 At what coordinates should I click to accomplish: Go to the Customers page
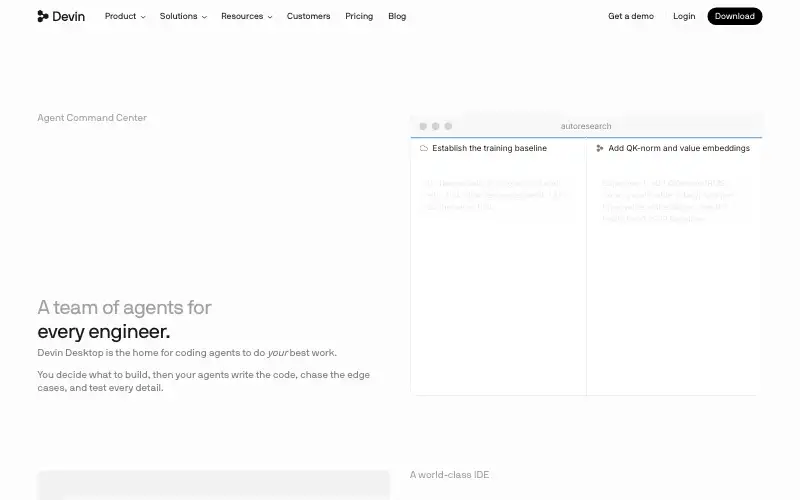308,16
